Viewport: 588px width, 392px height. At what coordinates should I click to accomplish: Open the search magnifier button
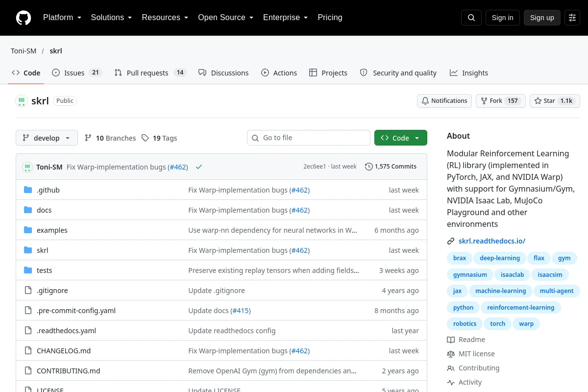click(x=471, y=18)
